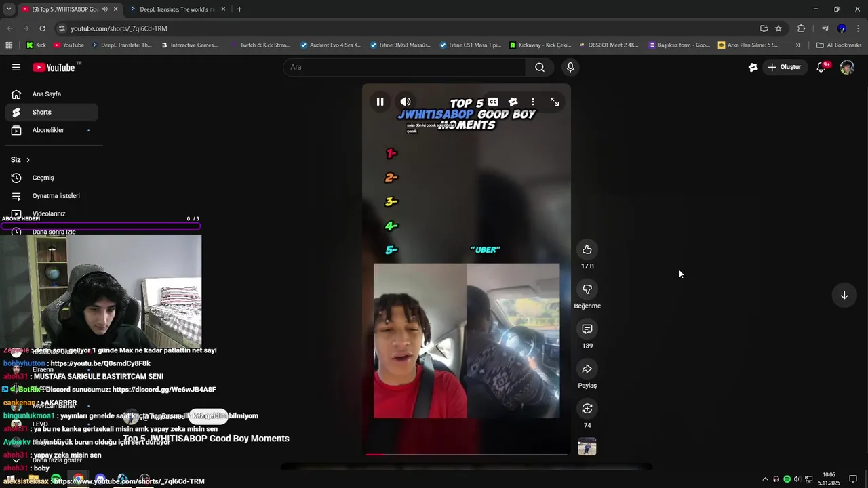
Task: Open the YouTube hamburger guide menu
Action: pyautogui.click(x=16, y=67)
